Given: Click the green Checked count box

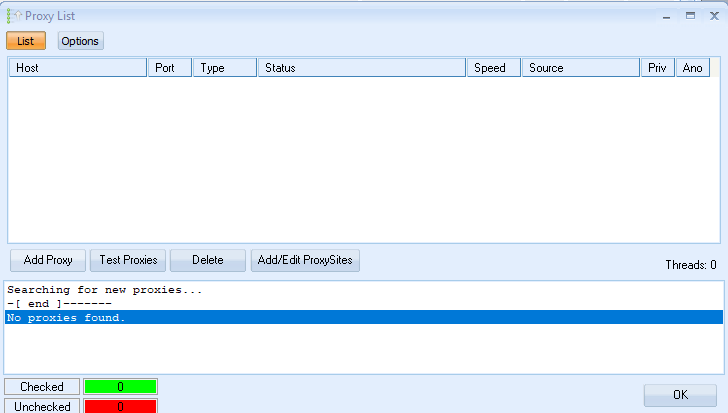Looking at the screenshot, I should click(120, 387).
